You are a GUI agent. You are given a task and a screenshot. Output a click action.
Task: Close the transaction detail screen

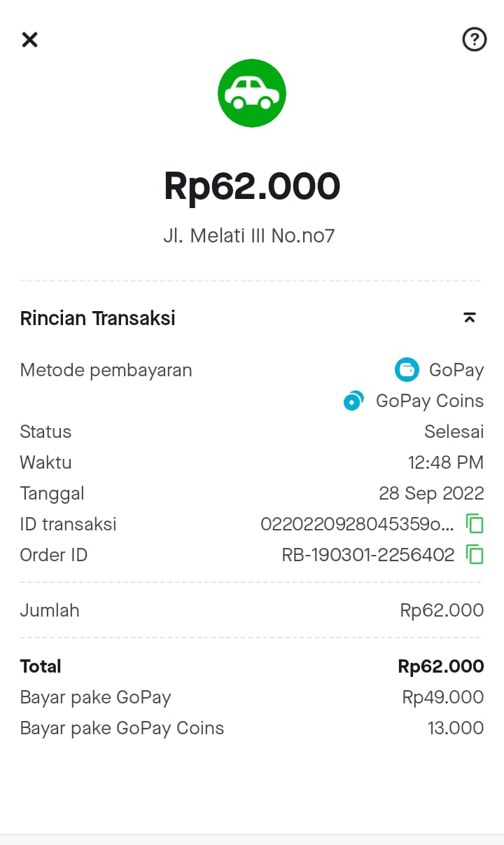(x=29, y=39)
